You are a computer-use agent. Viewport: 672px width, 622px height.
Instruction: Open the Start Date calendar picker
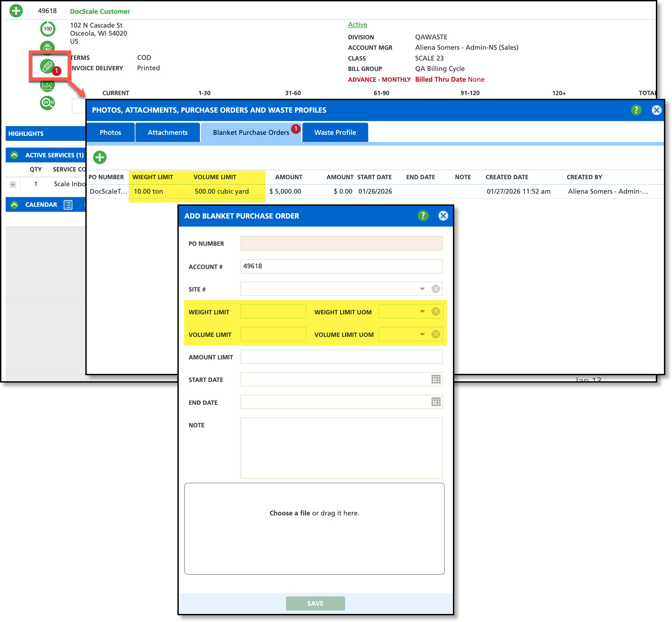(x=435, y=380)
